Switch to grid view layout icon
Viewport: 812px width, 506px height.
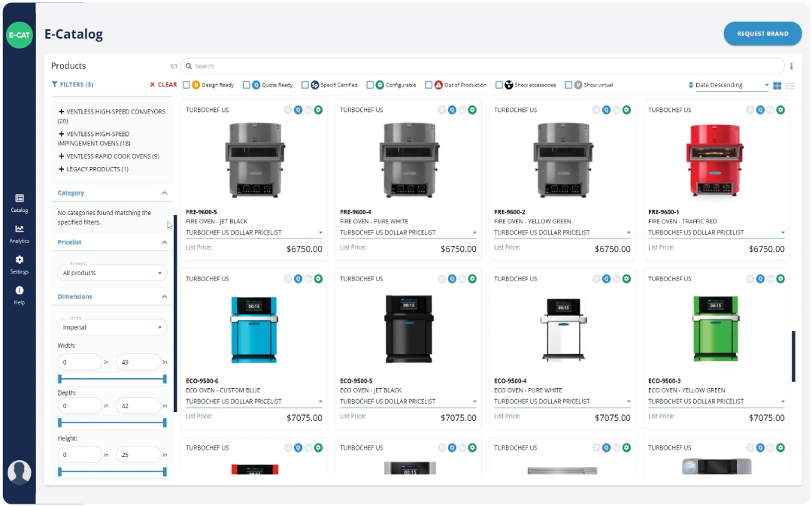(777, 86)
